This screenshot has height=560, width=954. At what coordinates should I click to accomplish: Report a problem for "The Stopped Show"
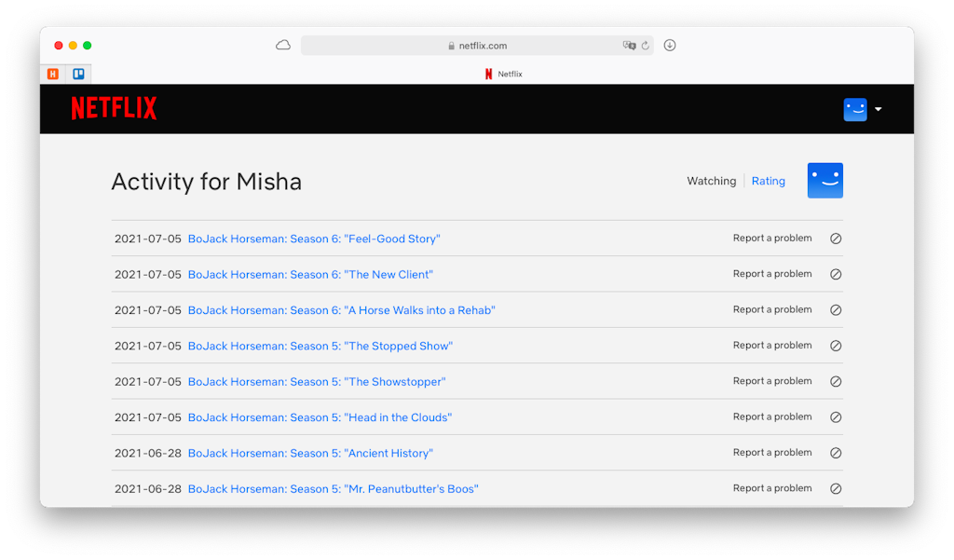[772, 345]
